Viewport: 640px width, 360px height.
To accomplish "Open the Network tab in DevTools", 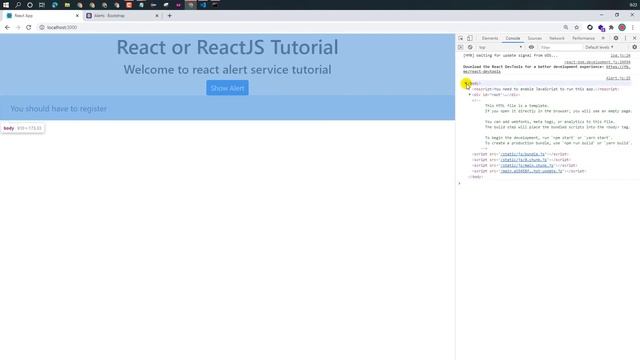I will point(557,38).
